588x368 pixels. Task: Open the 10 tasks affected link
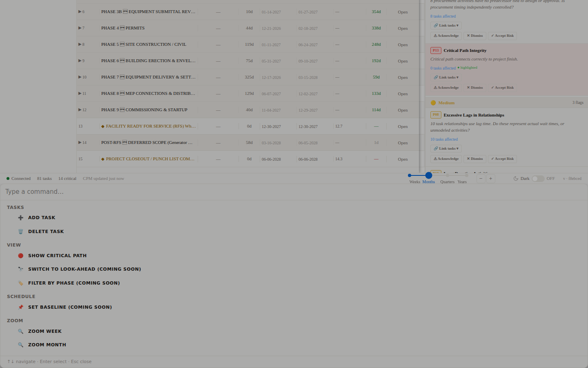tap(444, 139)
